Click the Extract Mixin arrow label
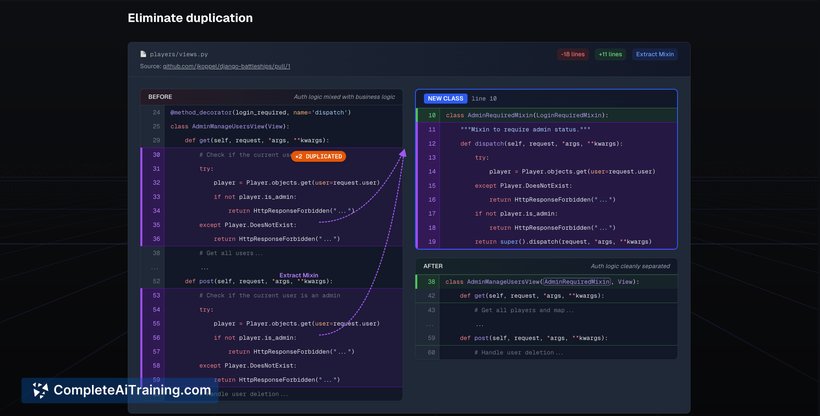The height and width of the screenshot is (416, 820). pos(298,275)
